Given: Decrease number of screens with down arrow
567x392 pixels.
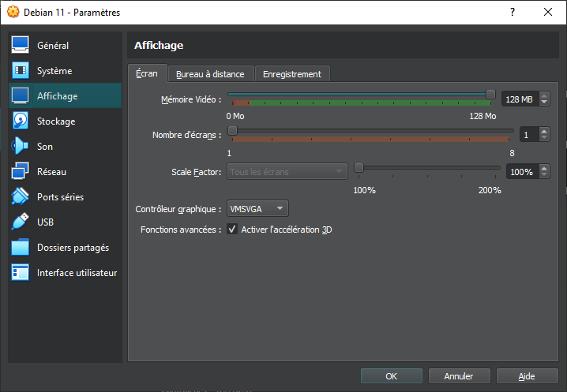Looking at the screenshot, I should [544, 138].
